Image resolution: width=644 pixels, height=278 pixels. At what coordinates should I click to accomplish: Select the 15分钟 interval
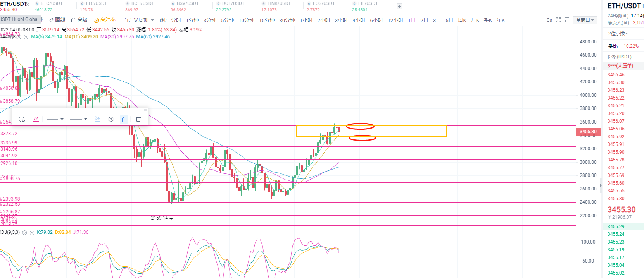pos(267,20)
